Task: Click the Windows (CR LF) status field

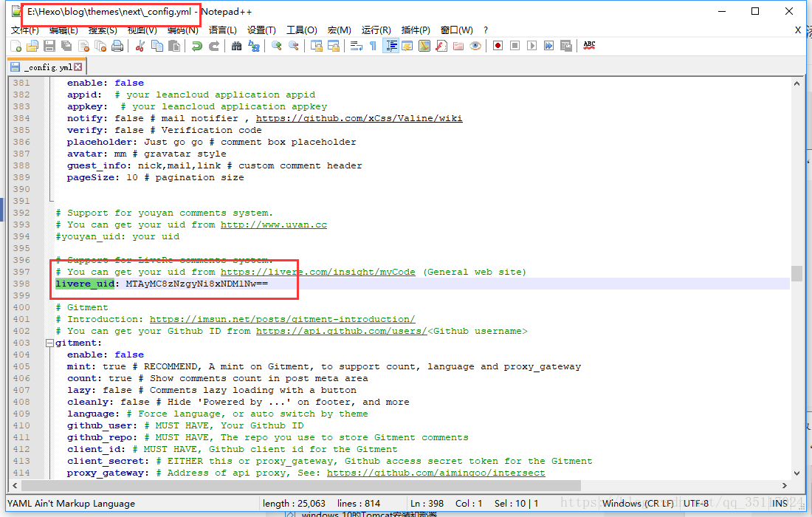Action: (638, 503)
